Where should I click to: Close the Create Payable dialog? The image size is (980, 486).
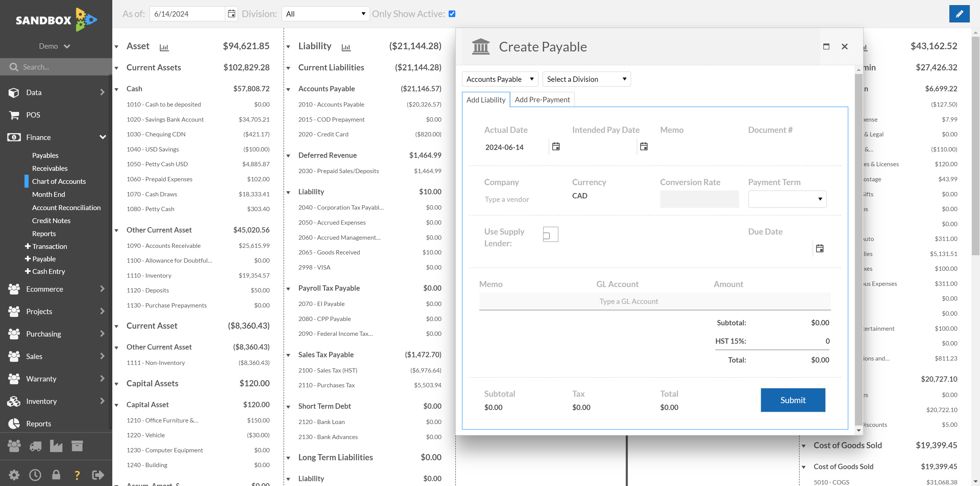pos(844,46)
